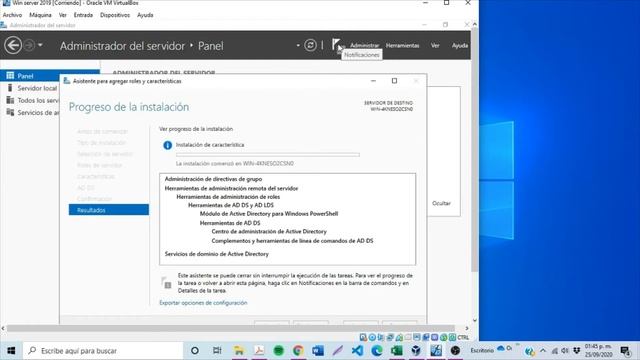640x360 pixels.
Task: Open navigation history dropdown beside forward arrow
Action: 40,45
